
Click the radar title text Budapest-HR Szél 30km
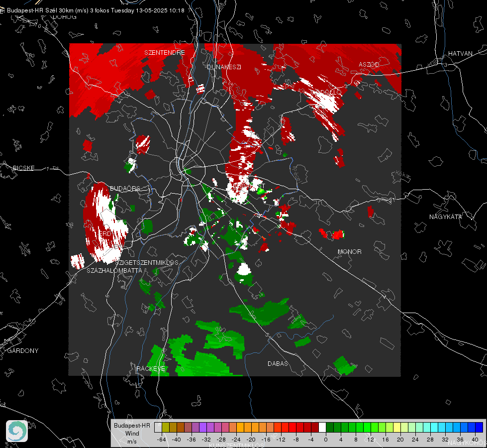click(x=39, y=10)
